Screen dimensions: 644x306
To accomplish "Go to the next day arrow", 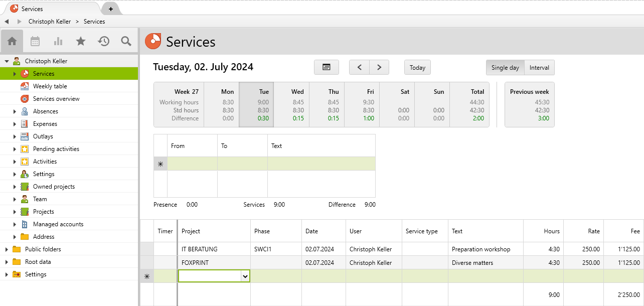I will 379,67.
